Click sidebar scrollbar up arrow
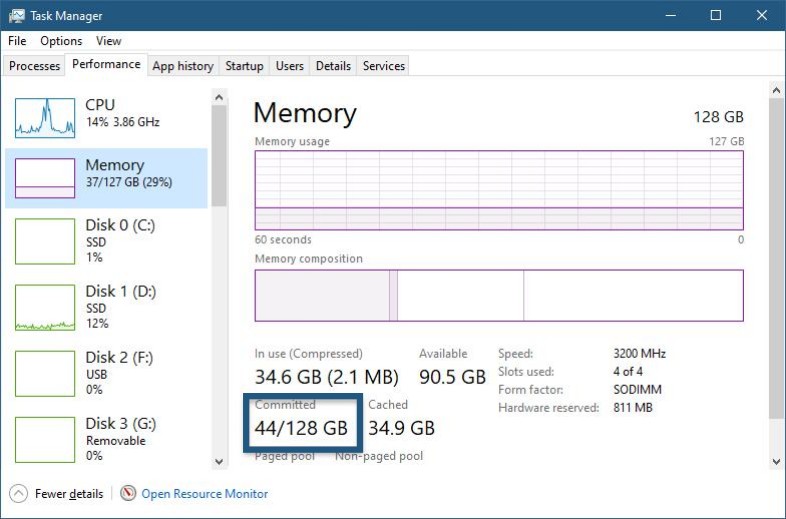The width and height of the screenshot is (786, 519). [x=219, y=97]
